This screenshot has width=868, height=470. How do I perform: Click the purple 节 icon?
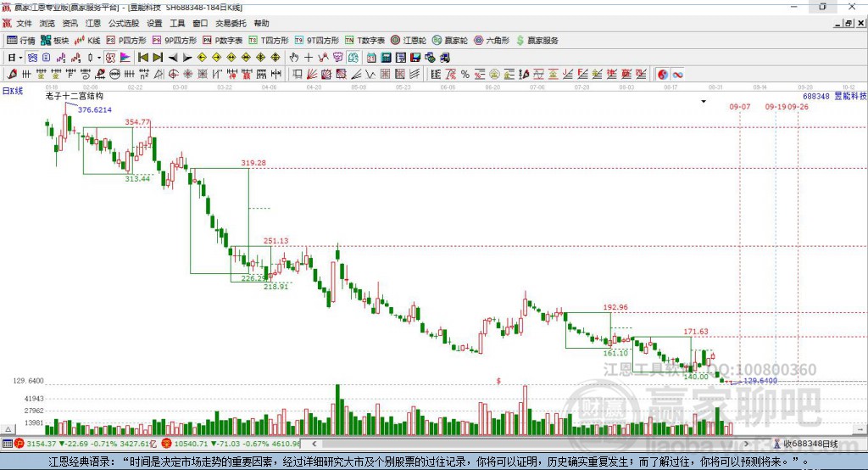tap(338, 58)
